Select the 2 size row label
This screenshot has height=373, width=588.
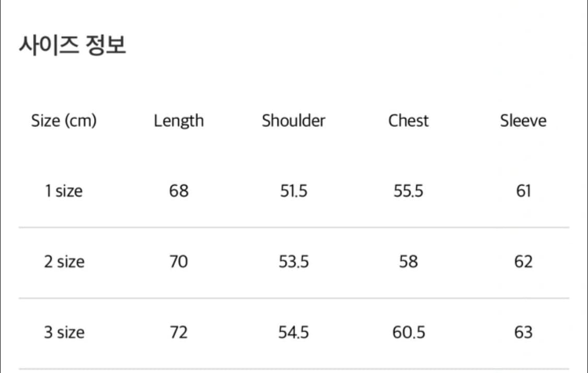64,262
